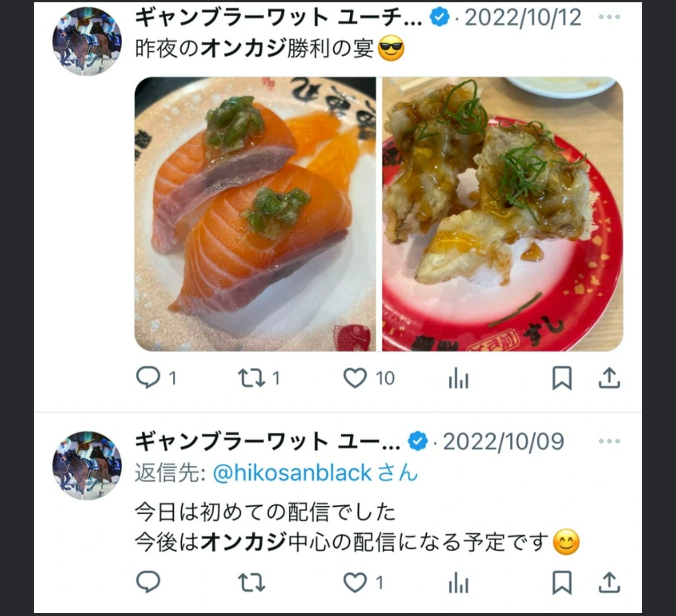Viewport: 676px width, 616px height.
Task: Open the horse racing avatar on first tweet
Action: (87, 41)
